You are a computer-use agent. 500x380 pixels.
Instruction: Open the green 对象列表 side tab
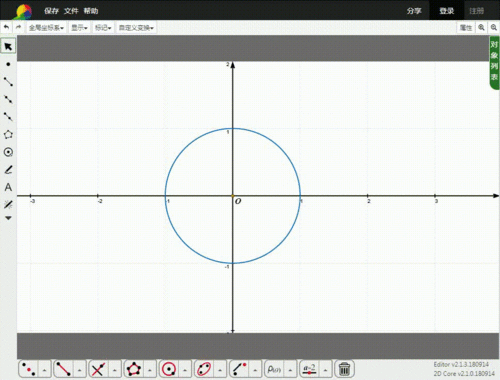pyautogui.click(x=494, y=63)
